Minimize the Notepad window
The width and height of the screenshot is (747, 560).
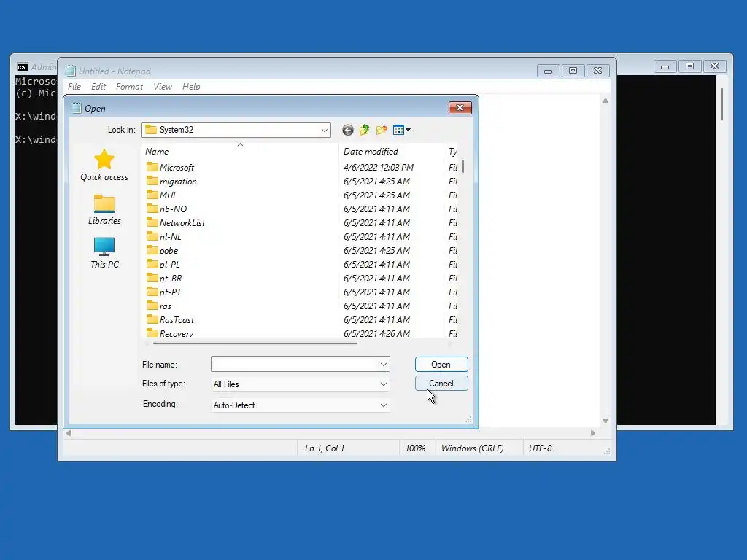[548, 71]
